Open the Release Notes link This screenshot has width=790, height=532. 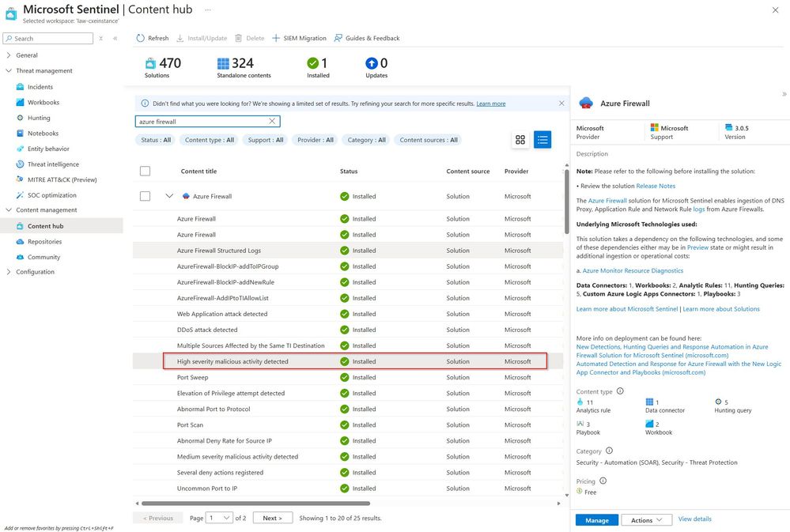tap(656, 186)
